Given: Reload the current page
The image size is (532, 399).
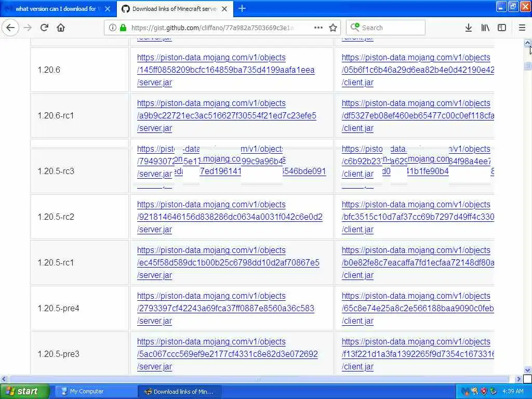Looking at the screenshot, I should tap(45, 28).
